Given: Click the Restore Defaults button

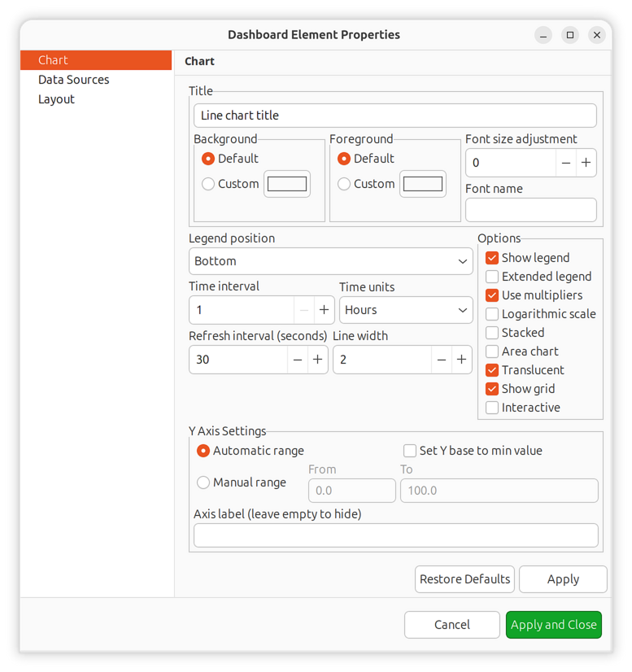Looking at the screenshot, I should coord(464,579).
